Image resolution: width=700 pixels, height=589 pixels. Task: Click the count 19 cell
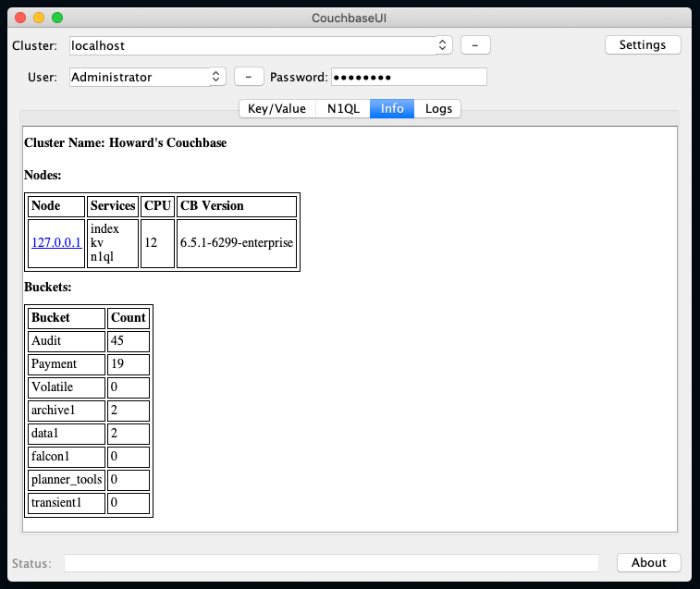(129, 364)
